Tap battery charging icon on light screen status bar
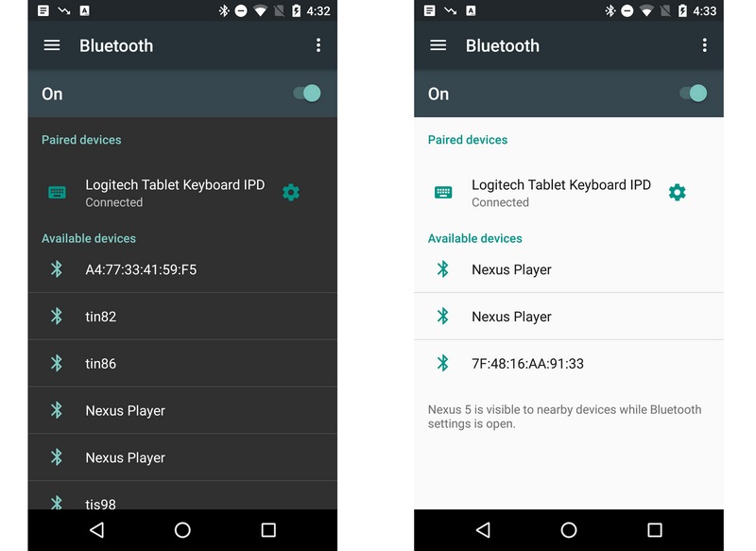The image size is (756, 551). click(x=682, y=10)
